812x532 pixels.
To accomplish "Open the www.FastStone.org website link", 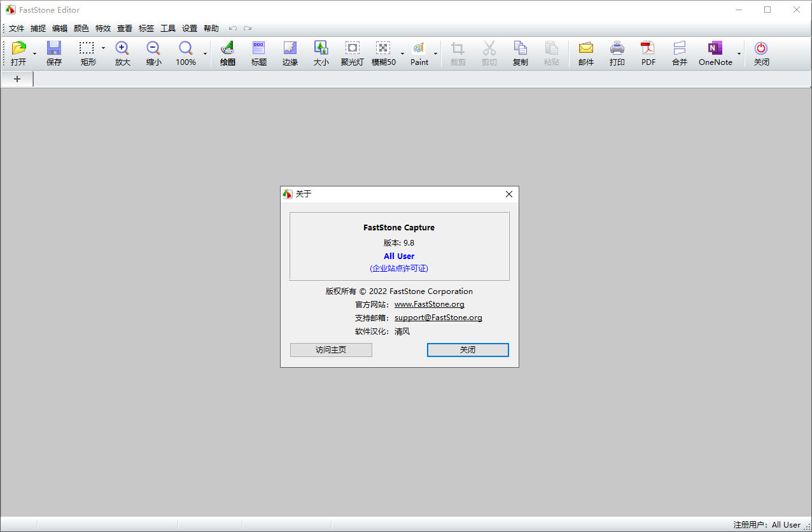I will [429, 304].
